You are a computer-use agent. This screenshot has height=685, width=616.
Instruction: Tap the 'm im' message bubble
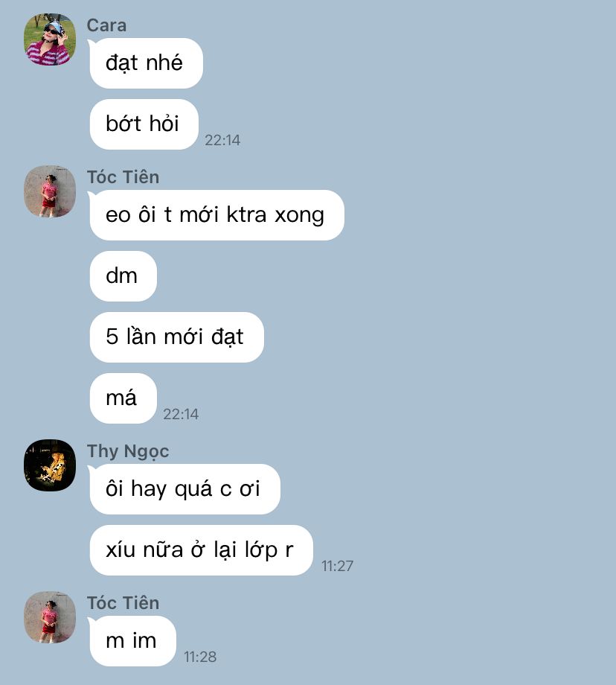point(132,641)
